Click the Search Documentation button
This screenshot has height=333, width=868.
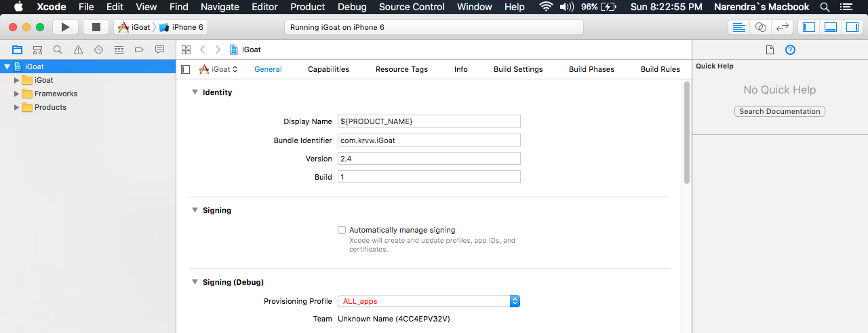pyautogui.click(x=780, y=111)
